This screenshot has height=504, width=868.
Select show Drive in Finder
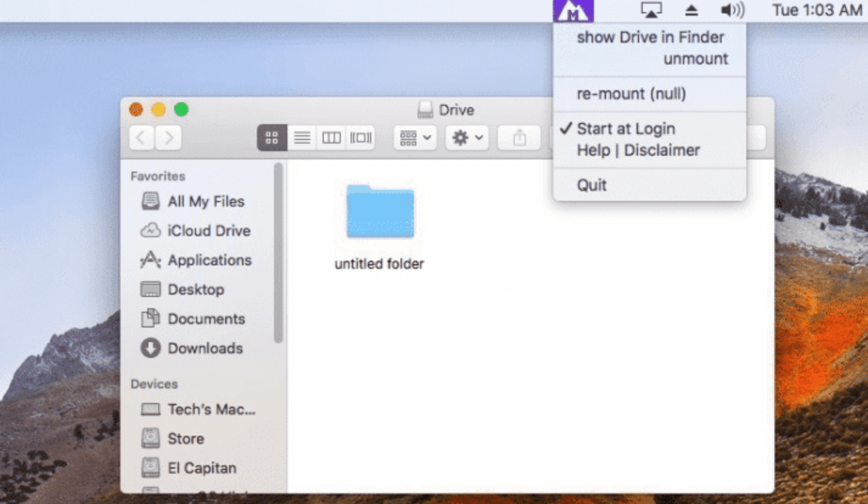pyautogui.click(x=650, y=37)
